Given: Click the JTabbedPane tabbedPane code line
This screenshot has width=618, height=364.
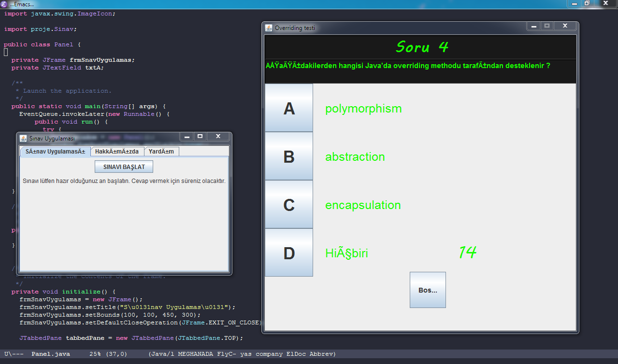Looking at the screenshot, I should pos(131,338).
